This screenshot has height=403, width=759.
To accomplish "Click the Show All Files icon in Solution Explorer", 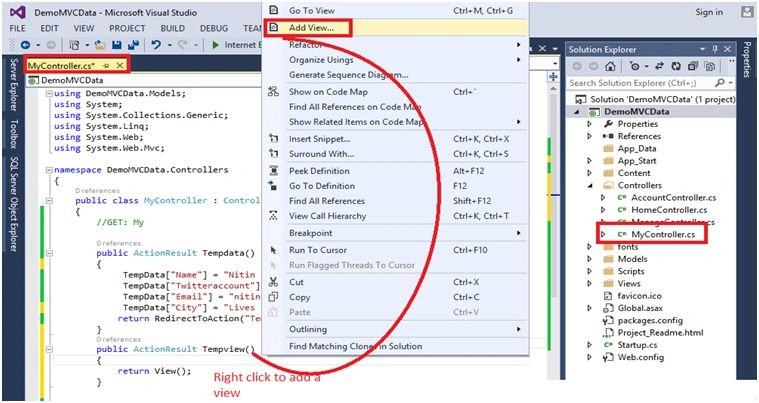I will click(710, 66).
